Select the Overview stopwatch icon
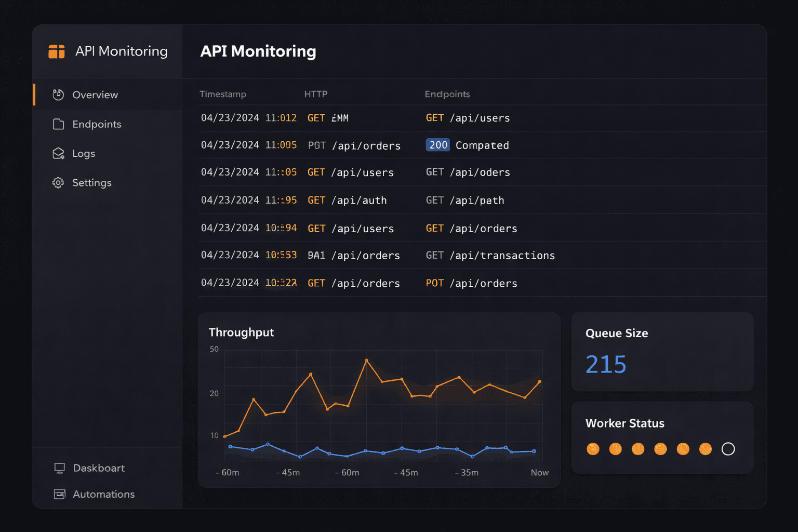This screenshot has height=532, width=798. (x=58, y=95)
